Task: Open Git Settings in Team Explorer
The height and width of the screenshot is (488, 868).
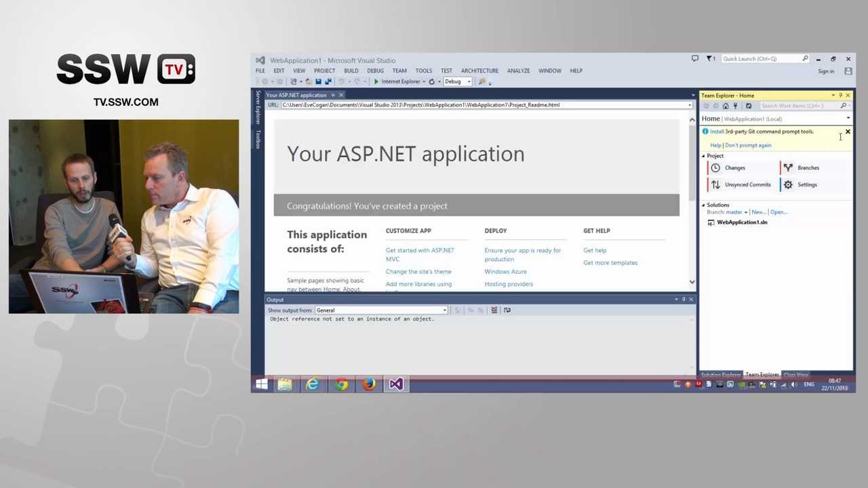Action: [x=807, y=184]
